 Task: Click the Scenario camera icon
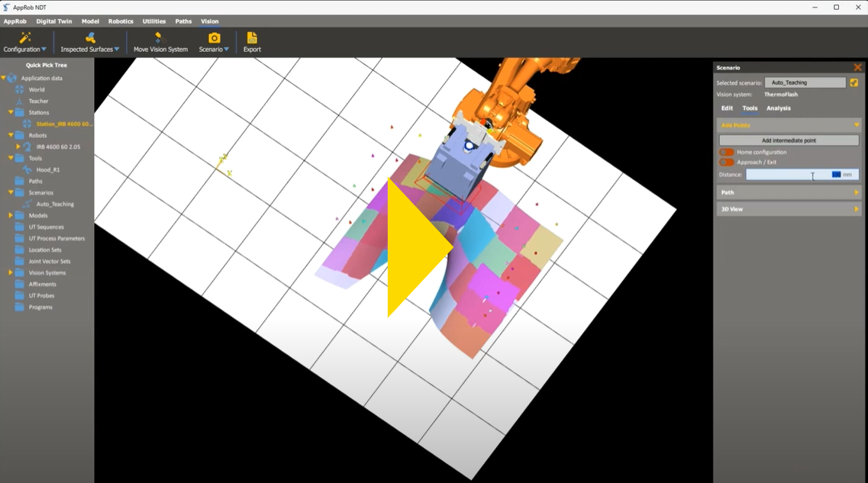[215, 38]
